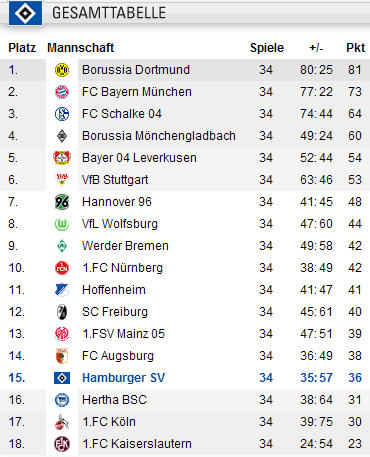Click the Platz column header
Viewport: 370px width, 457px height.
coord(22,48)
